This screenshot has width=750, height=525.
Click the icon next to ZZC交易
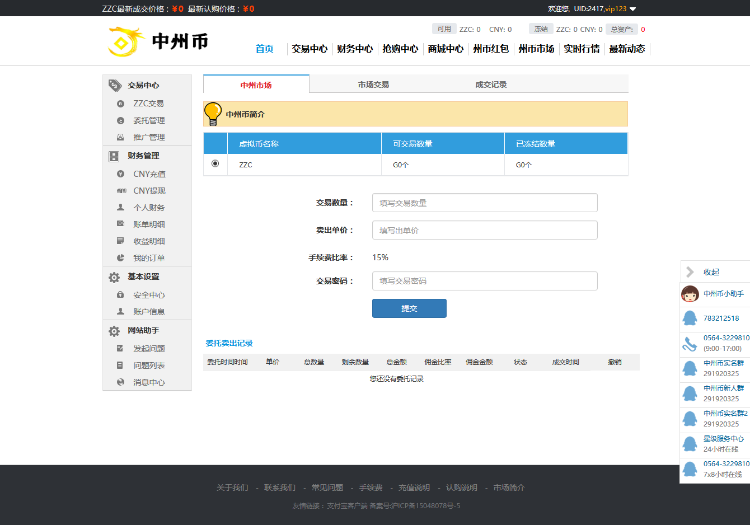point(121,103)
